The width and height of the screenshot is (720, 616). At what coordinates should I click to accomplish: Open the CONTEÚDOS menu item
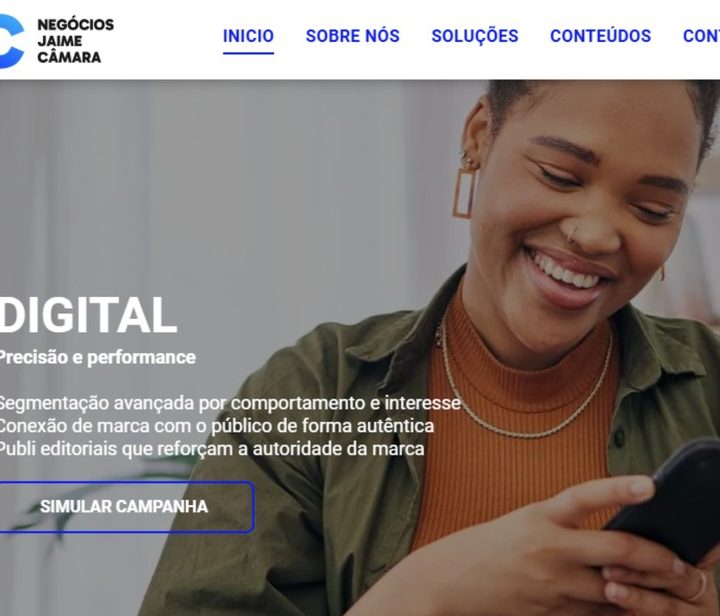click(x=601, y=36)
